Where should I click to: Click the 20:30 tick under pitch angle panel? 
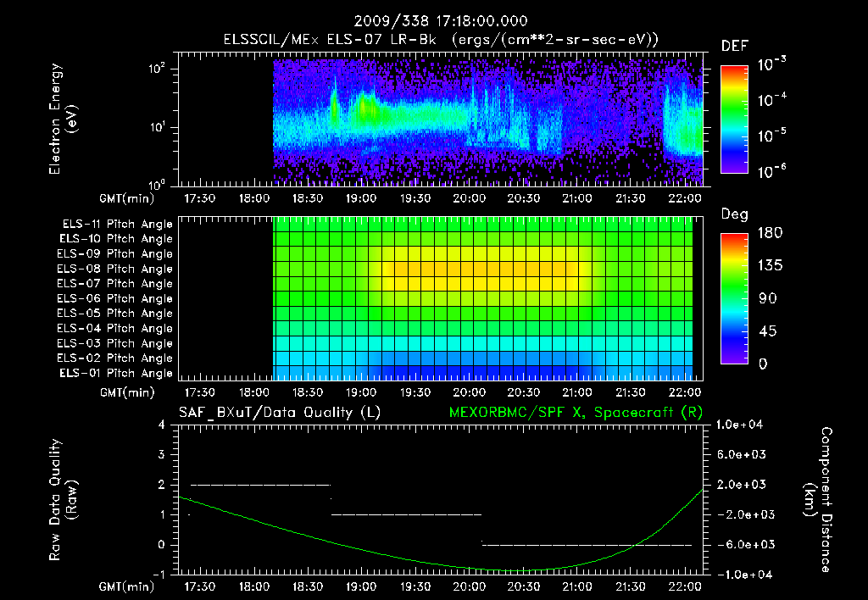click(x=524, y=392)
